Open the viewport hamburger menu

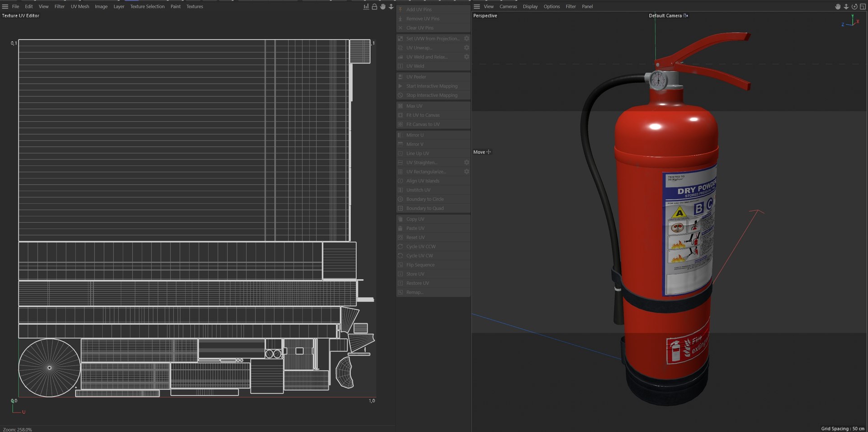pyautogui.click(x=476, y=6)
